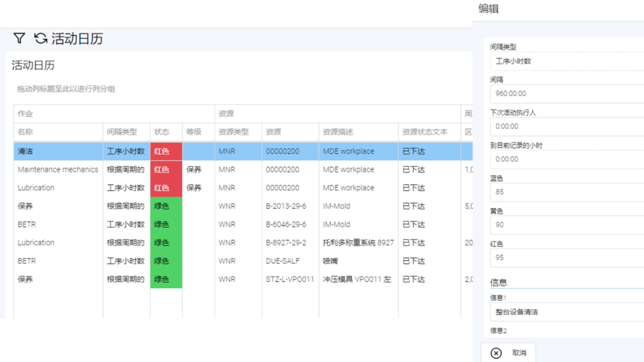This screenshot has width=644, height=362.
Task: Click green 绿色 status for DUE-SALF row
Action: pos(166,261)
